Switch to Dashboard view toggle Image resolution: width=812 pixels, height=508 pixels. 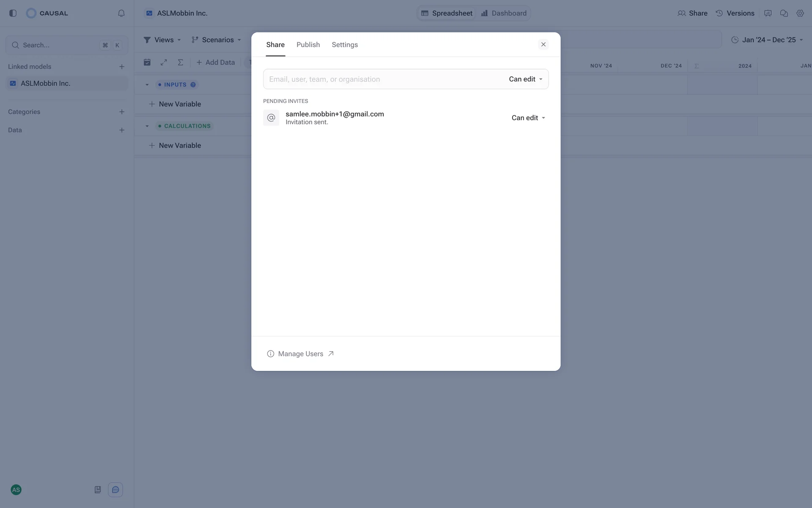click(x=504, y=13)
